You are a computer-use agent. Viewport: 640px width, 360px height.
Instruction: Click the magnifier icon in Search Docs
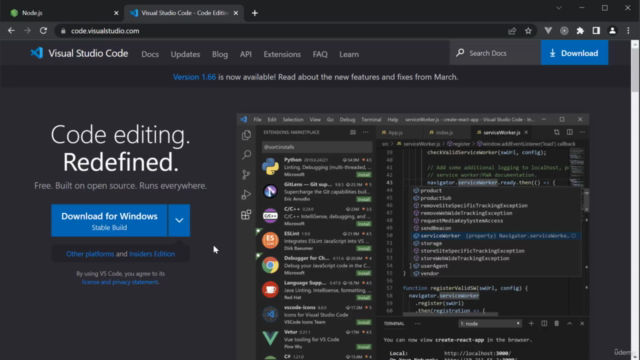[x=460, y=53]
